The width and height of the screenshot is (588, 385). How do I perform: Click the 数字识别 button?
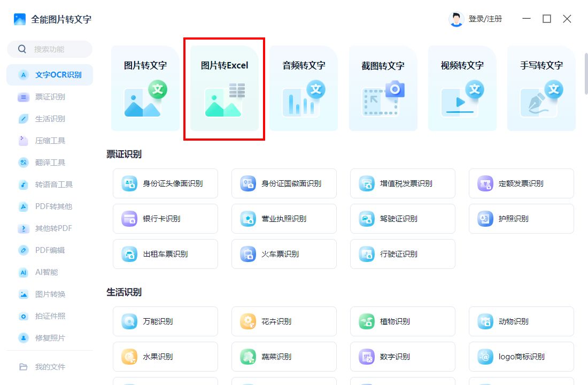[403, 357]
